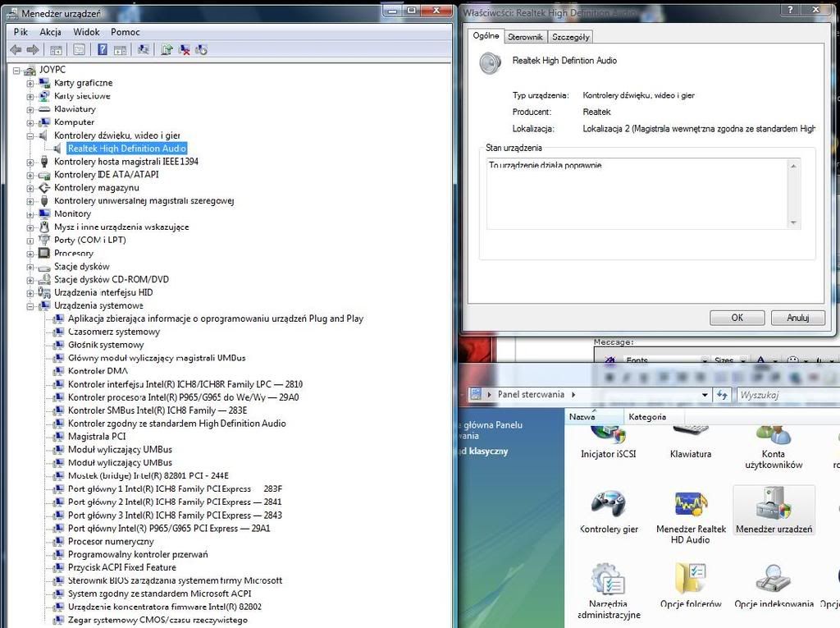Switch to the Sterownik tab

point(525,37)
